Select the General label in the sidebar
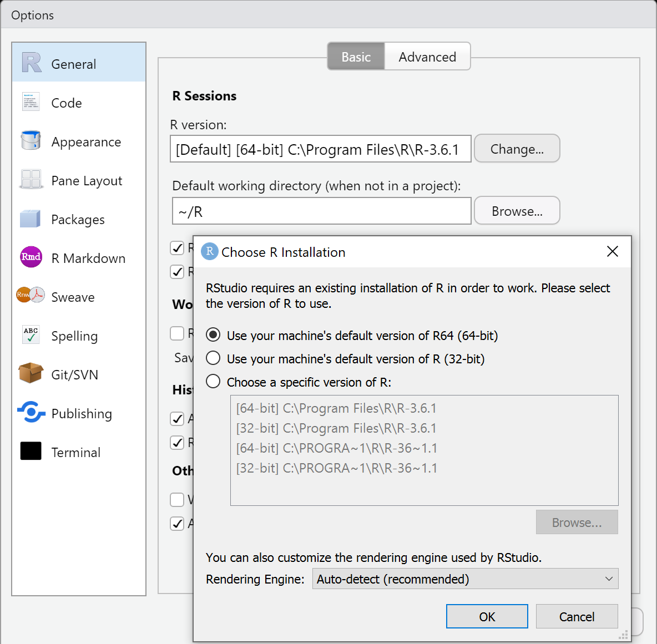Screen dimensions: 657x644 click(x=74, y=64)
